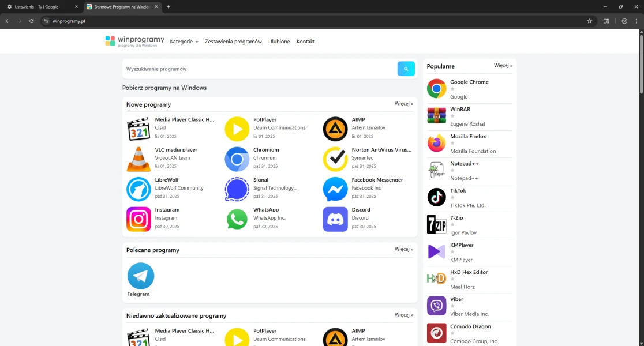The height and width of the screenshot is (346, 644).
Task: Toggle the favorite star under Mozilla Firefox
Action: (452, 144)
